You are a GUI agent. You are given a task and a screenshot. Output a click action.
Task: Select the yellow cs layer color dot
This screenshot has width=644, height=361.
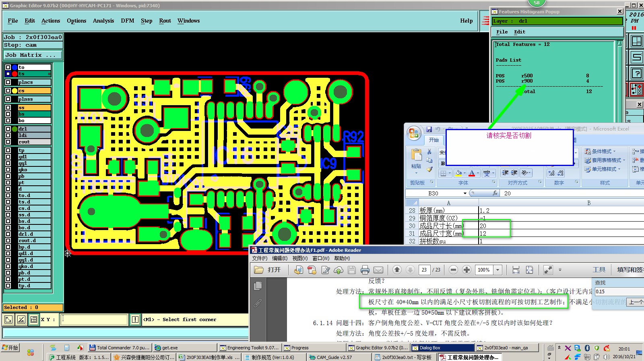click(15, 91)
